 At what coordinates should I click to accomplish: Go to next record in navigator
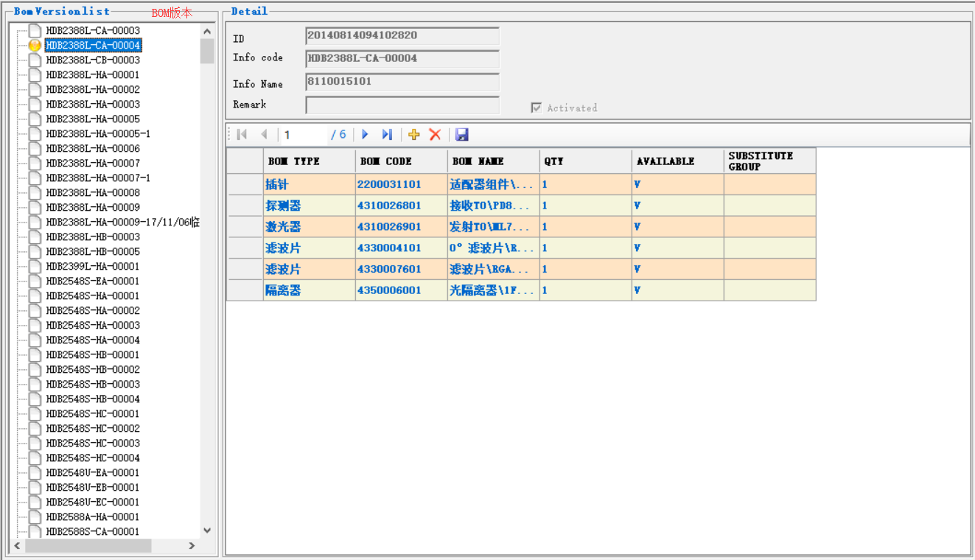365,134
